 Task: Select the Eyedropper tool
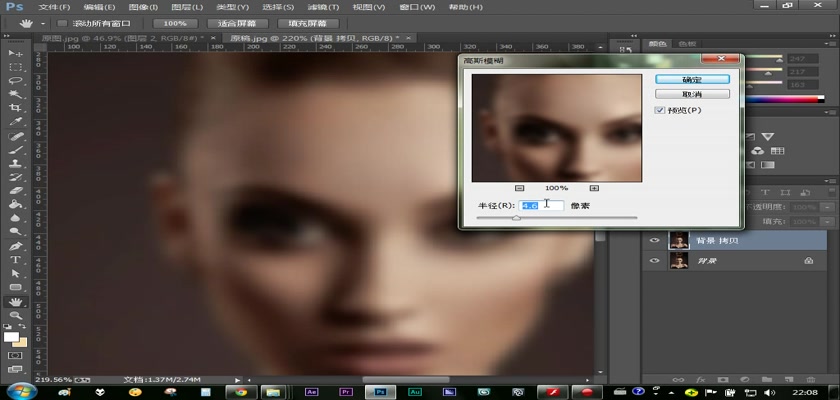[x=15, y=122]
